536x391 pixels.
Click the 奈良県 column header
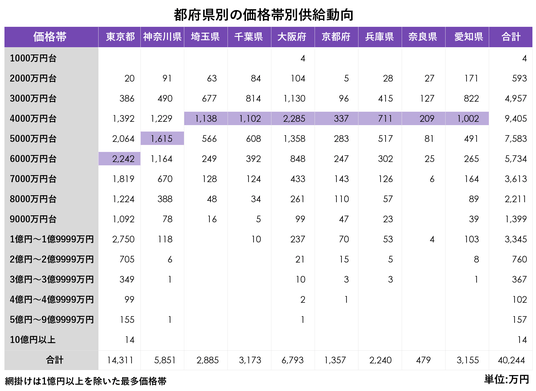click(x=424, y=37)
